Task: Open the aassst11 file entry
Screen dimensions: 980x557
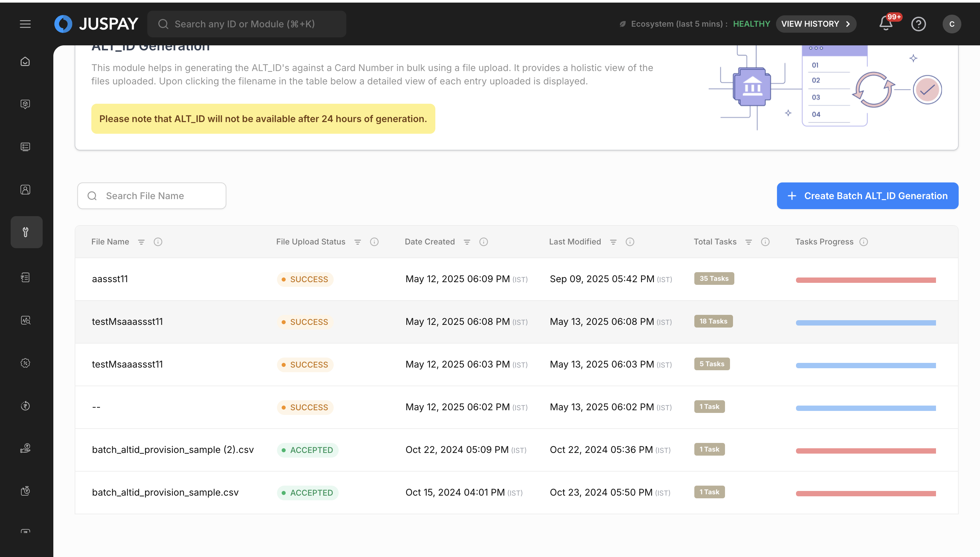Action: pyautogui.click(x=110, y=279)
